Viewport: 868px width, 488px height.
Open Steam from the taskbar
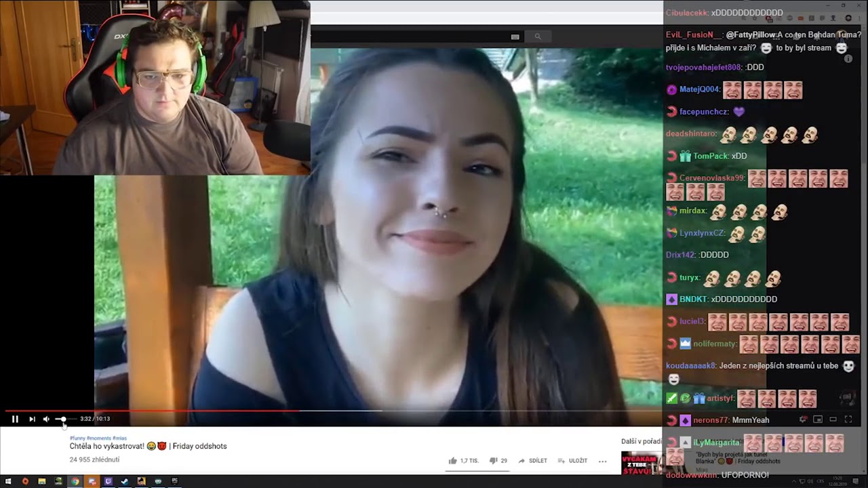tap(125, 481)
